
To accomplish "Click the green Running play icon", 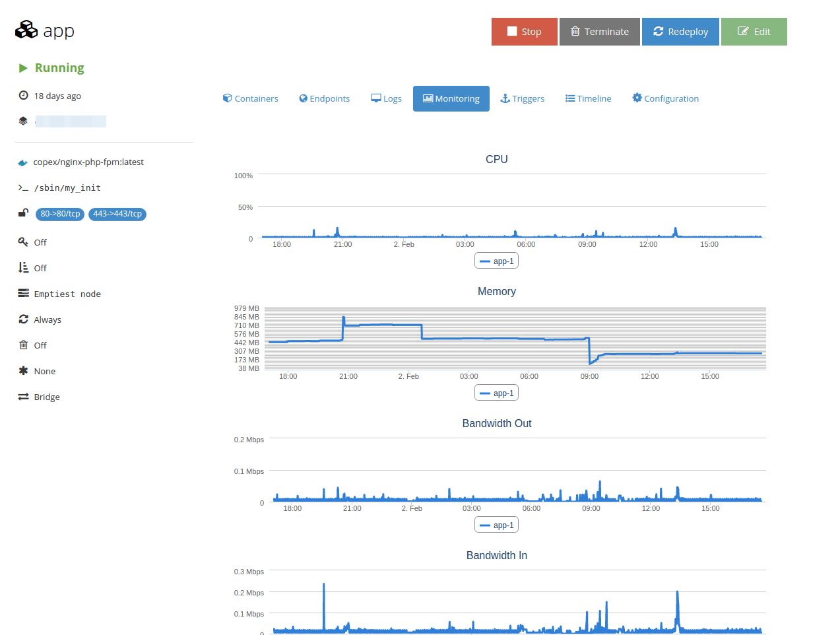I will pos(23,68).
